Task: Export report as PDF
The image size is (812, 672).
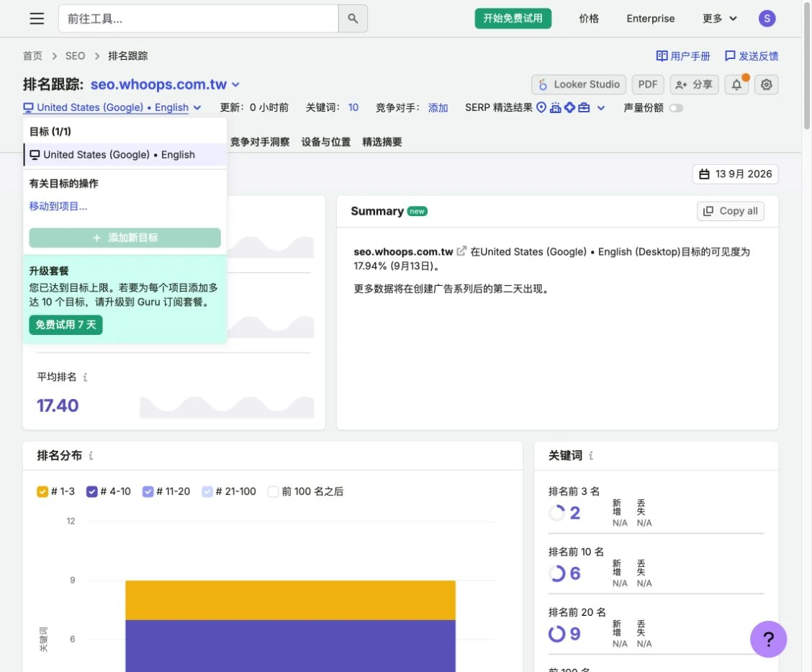Action: pyautogui.click(x=648, y=84)
